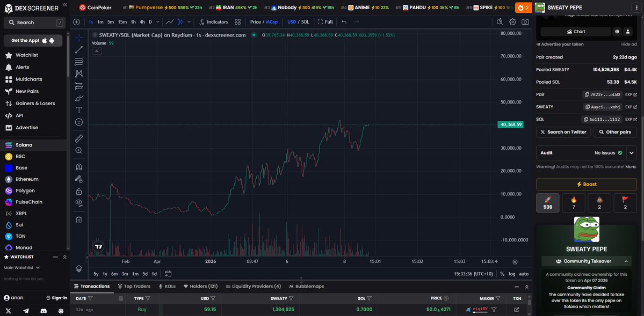Open the object tree layers icon
This screenshot has height=316, width=644.
79,268
